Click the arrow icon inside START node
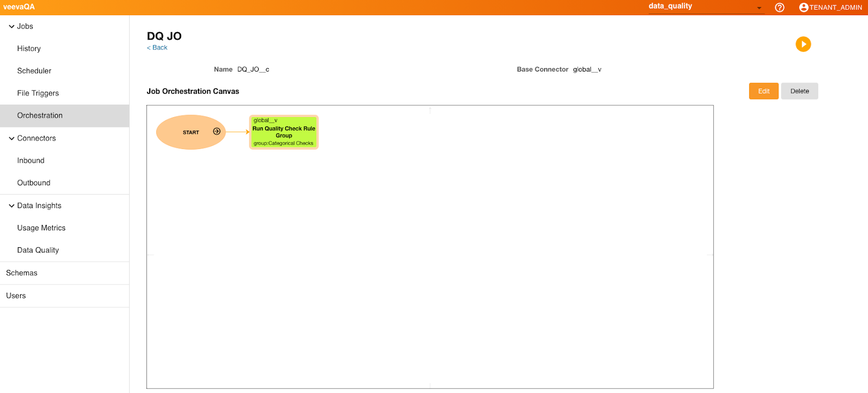868x393 pixels. [x=216, y=132]
